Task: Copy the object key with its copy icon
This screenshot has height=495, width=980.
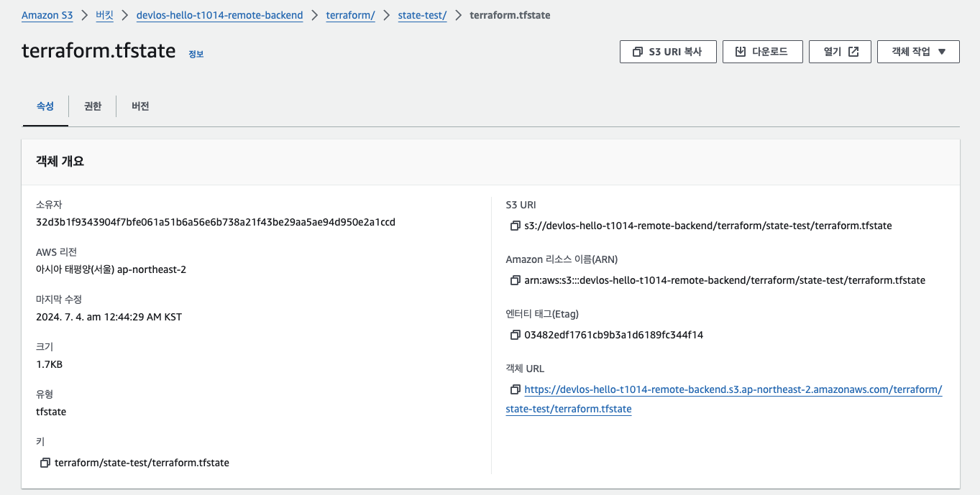Action: point(45,463)
